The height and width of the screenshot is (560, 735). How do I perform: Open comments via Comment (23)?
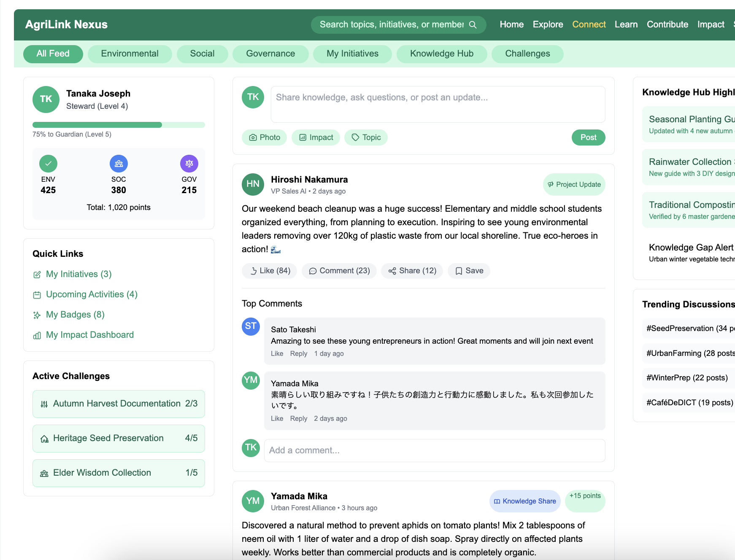[x=339, y=271]
